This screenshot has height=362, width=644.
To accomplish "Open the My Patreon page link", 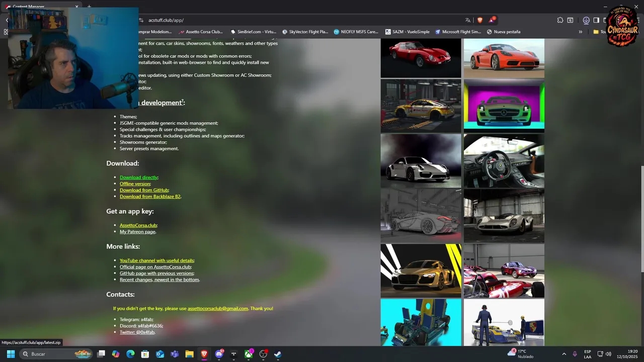I will point(137,232).
